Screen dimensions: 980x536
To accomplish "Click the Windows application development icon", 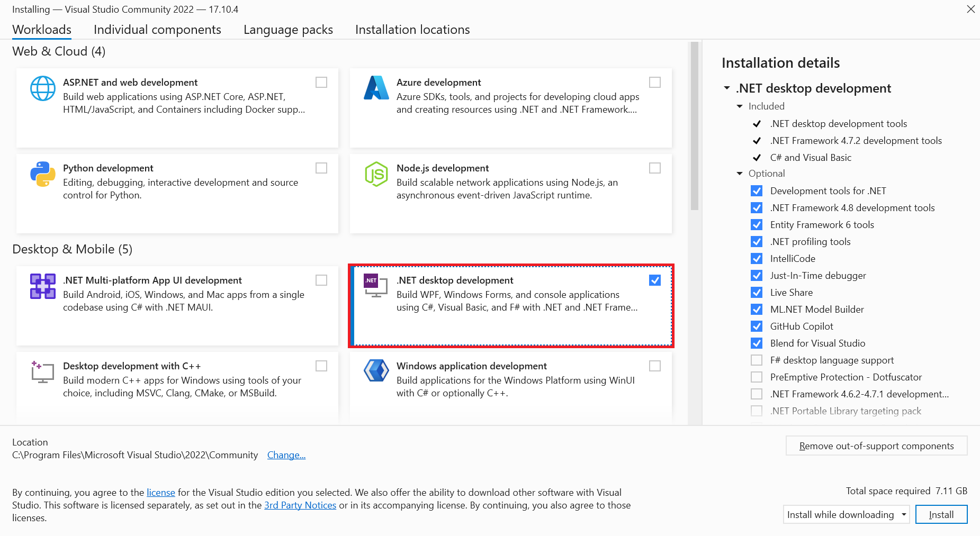I will click(x=376, y=372).
